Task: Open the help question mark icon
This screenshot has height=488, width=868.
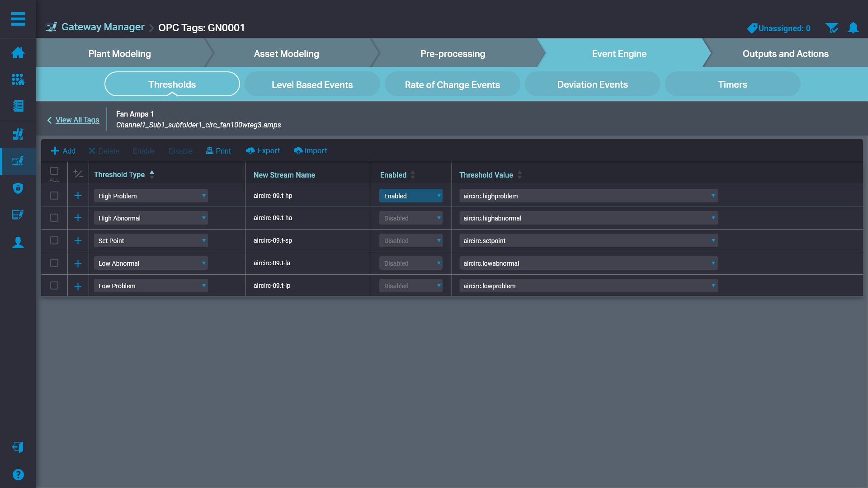Action: 18,474
